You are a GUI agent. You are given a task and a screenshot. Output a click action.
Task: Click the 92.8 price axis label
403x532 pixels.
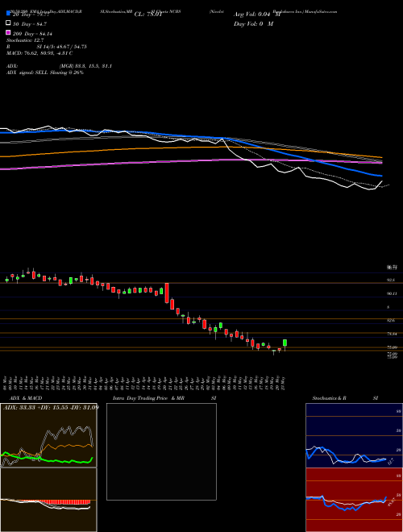click(391, 281)
